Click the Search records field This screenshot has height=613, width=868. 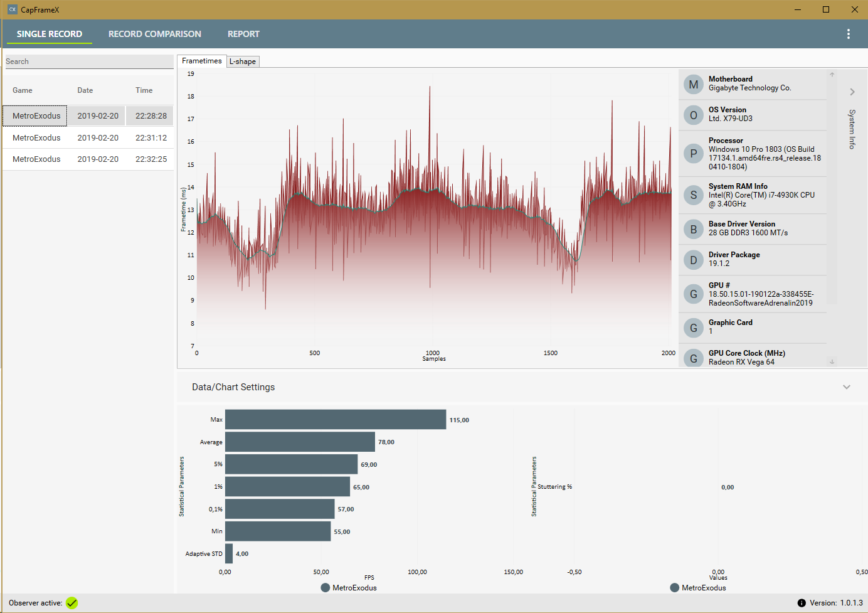(88, 61)
